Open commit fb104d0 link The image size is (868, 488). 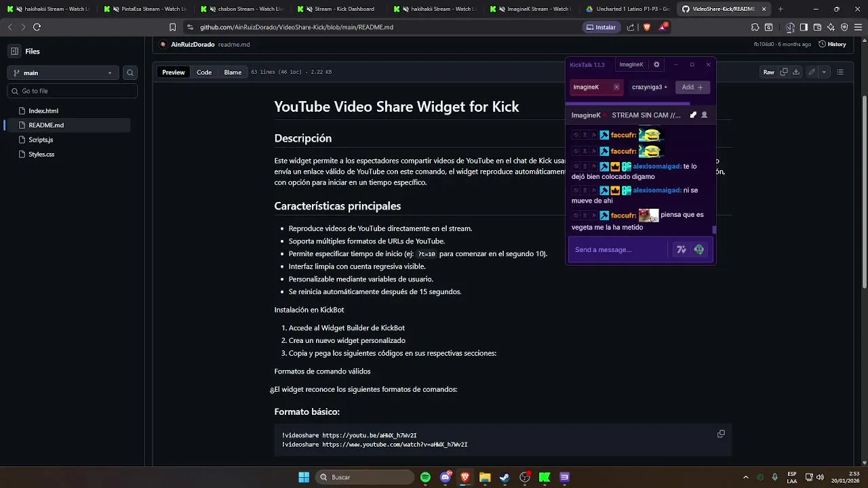pos(764,44)
